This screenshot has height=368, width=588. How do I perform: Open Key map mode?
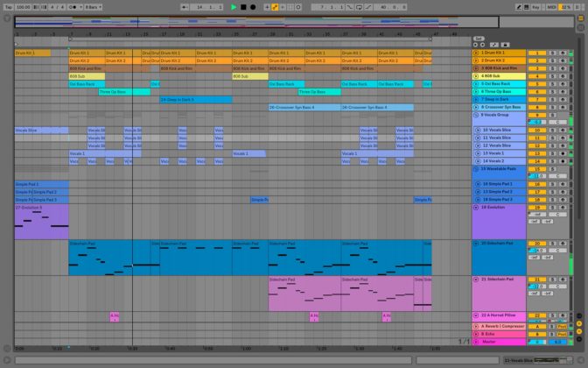[535, 7]
